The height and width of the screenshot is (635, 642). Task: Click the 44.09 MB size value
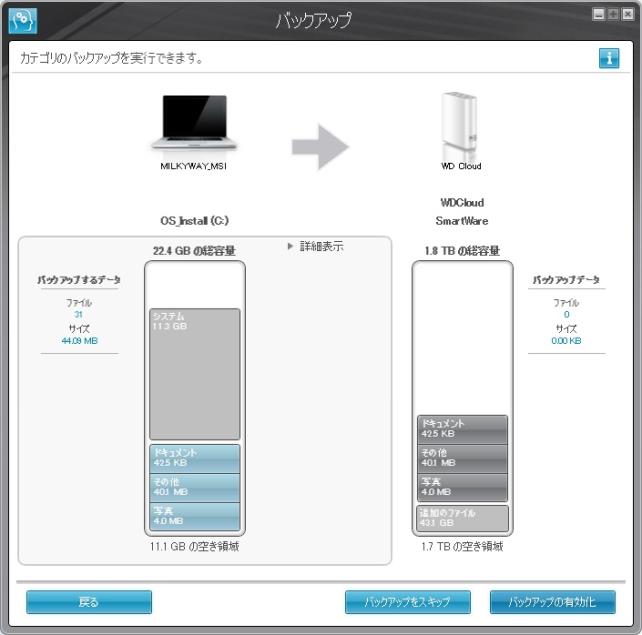[x=79, y=341]
